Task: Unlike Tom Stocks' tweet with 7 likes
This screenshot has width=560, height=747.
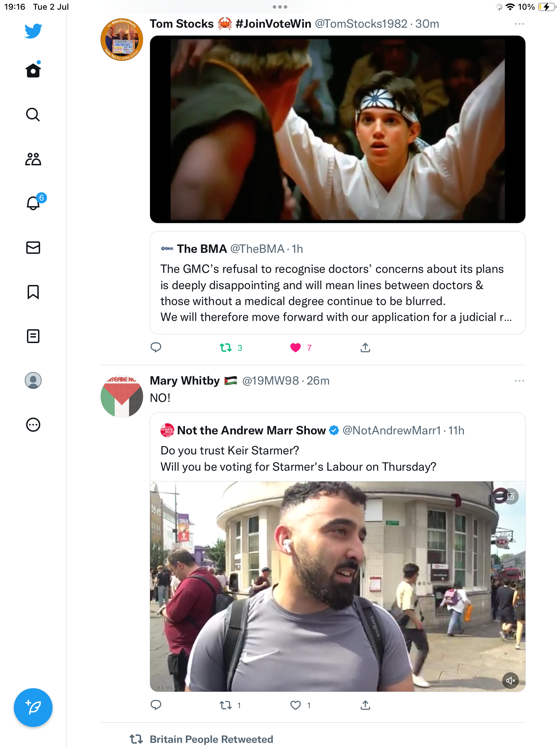Action: pos(296,348)
